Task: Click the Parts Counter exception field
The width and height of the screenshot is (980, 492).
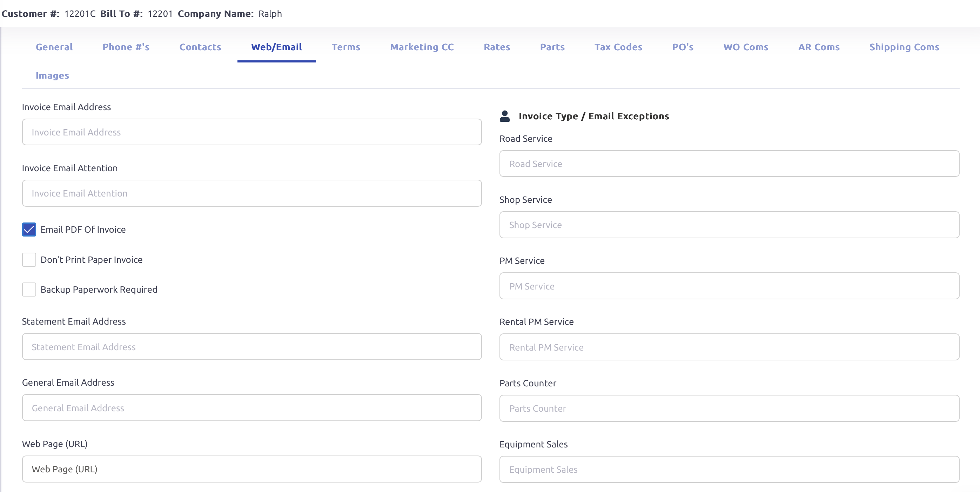Action: 729,408
